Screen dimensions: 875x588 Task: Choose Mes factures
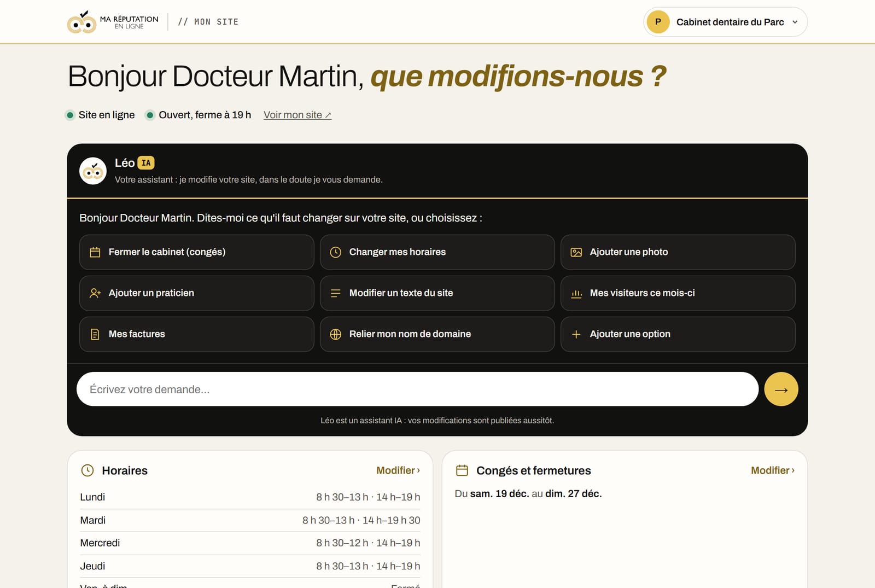pyautogui.click(x=197, y=334)
